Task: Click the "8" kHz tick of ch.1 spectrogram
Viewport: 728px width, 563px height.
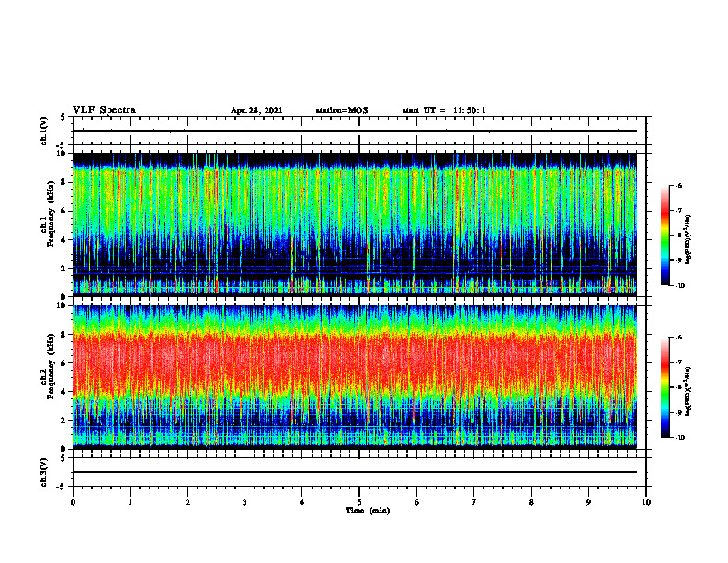Action: 64,182
